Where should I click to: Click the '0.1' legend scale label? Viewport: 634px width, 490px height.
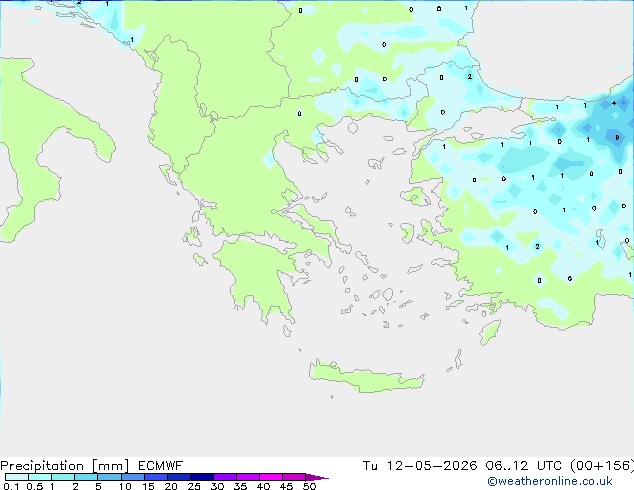tap(11, 486)
